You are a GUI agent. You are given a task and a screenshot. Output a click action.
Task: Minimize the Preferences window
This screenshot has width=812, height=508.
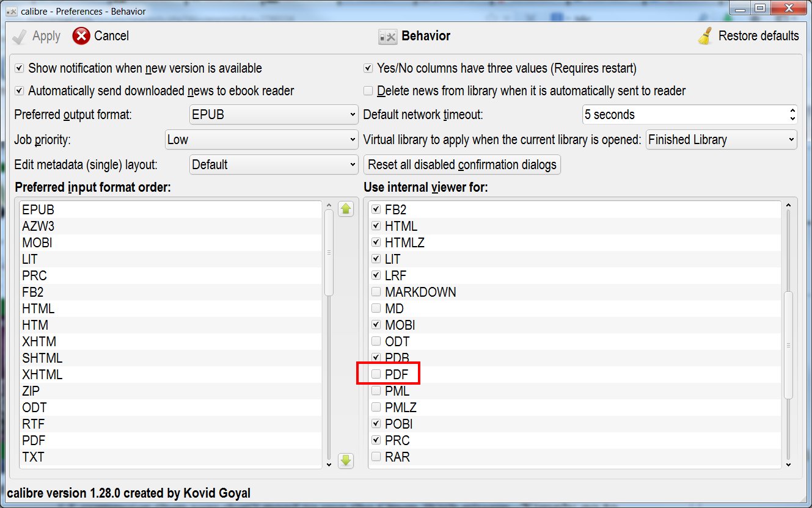(741, 9)
